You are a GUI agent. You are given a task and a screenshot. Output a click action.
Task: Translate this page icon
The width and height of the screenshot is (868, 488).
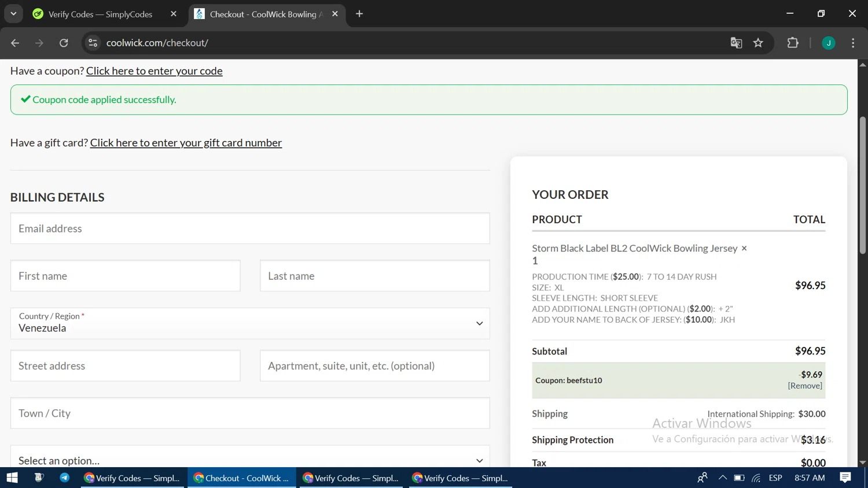click(x=736, y=43)
